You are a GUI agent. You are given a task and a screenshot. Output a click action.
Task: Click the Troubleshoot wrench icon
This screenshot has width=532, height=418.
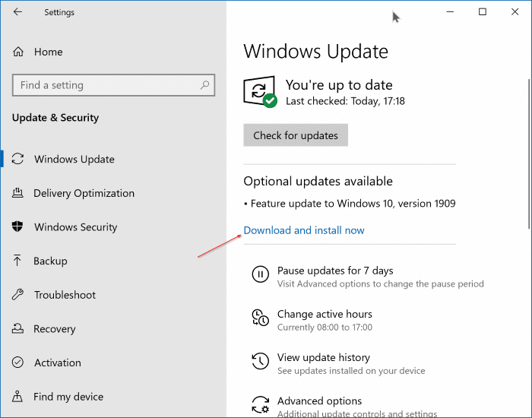(x=17, y=294)
